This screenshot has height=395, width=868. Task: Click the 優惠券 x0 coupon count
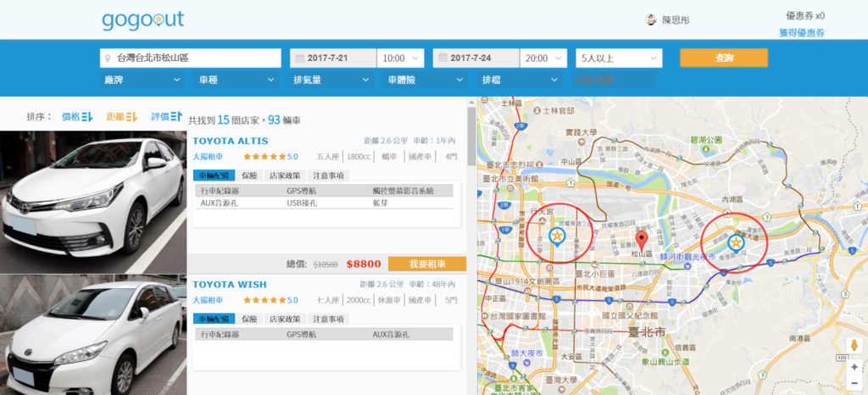click(805, 15)
